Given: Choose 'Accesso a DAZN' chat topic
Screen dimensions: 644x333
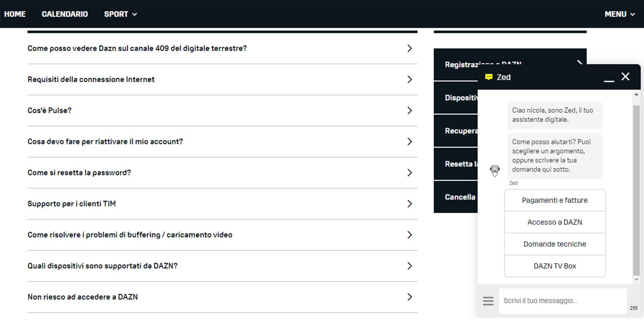Looking at the screenshot, I should click(x=554, y=222).
